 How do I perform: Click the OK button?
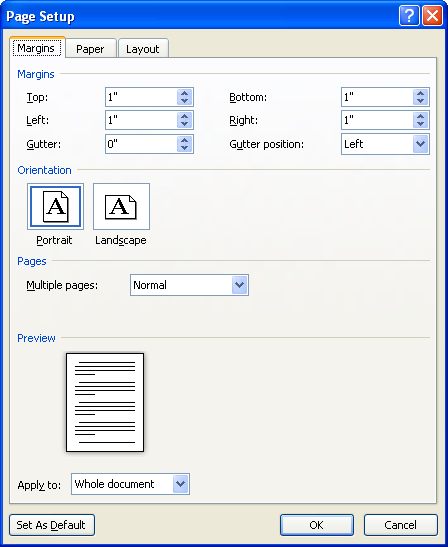pos(316,525)
